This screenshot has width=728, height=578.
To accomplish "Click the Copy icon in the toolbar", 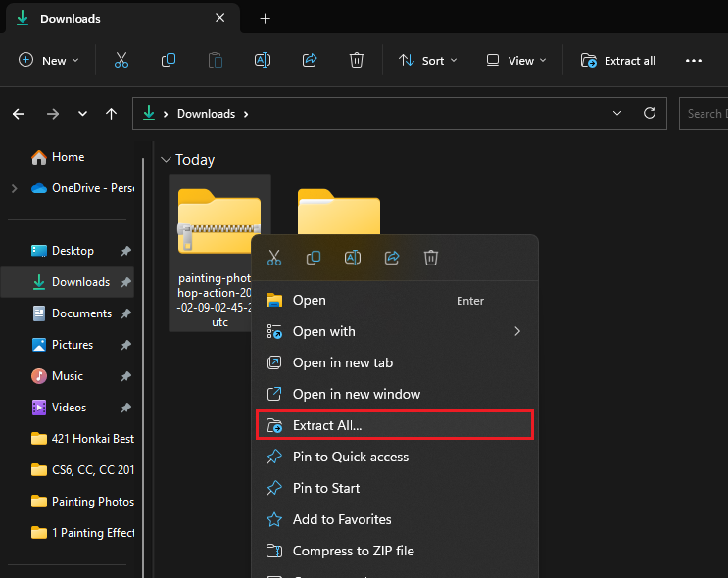I will click(169, 61).
